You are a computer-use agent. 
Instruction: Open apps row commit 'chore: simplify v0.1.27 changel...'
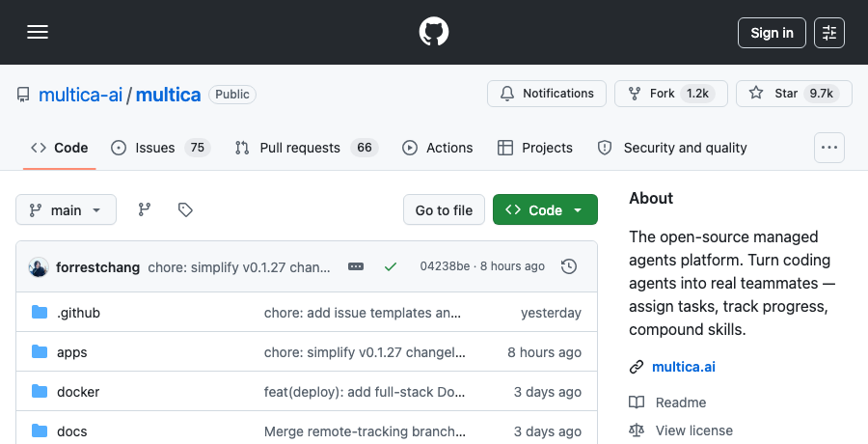365,352
